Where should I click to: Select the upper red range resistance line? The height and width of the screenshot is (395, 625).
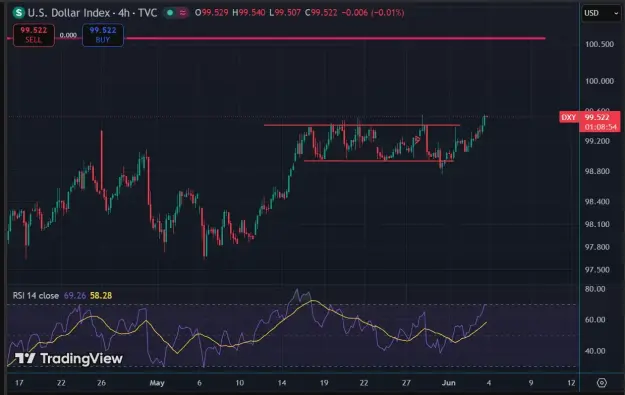point(362,126)
